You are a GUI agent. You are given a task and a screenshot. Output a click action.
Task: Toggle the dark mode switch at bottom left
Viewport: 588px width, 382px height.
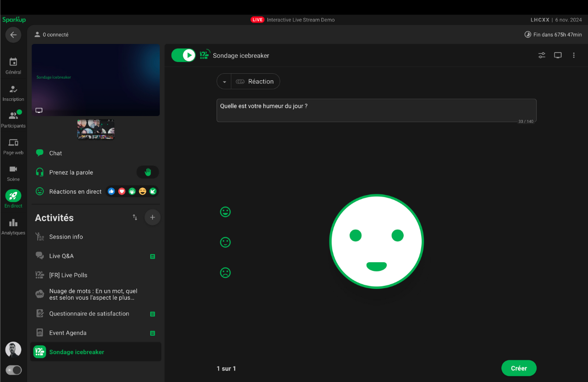pyautogui.click(x=14, y=370)
